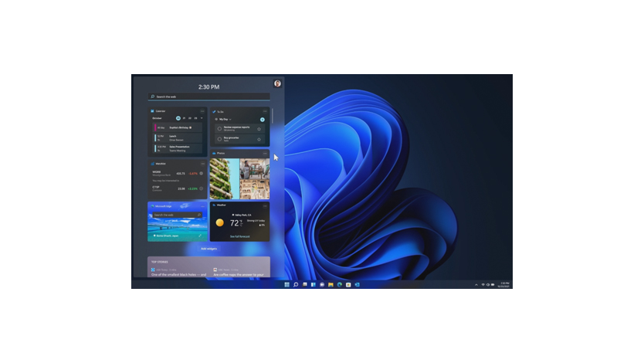The width and height of the screenshot is (644, 363).
Task: Open the Lunch calendar event
Action: coord(178,138)
